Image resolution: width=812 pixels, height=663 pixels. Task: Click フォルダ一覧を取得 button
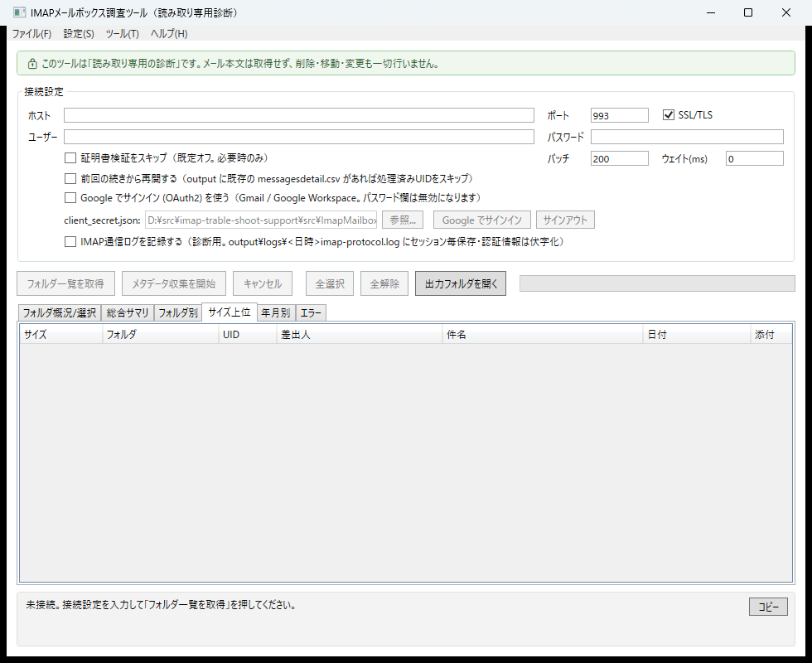coord(65,283)
